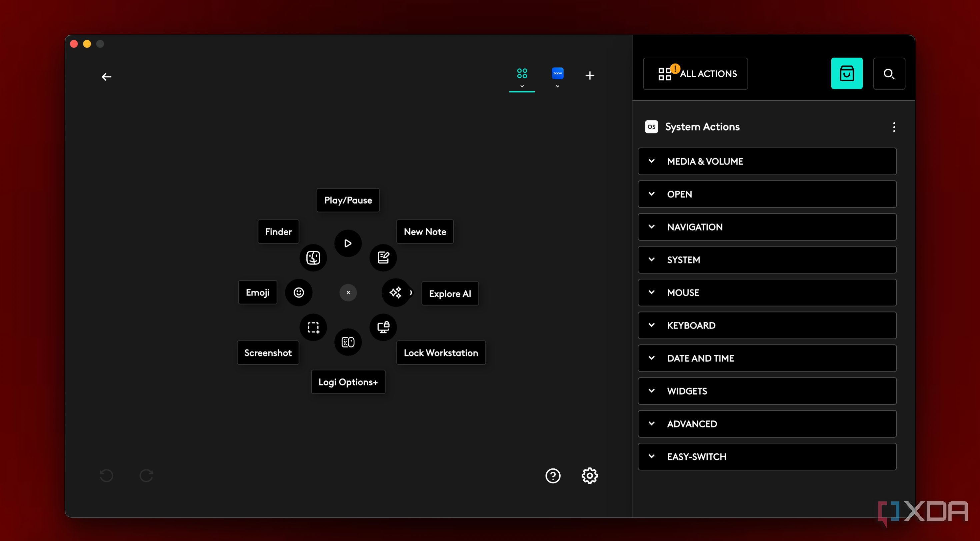Image resolution: width=980 pixels, height=541 pixels.
Task: Click the Emoji smiley icon
Action: pyautogui.click(x=299, y=292)
